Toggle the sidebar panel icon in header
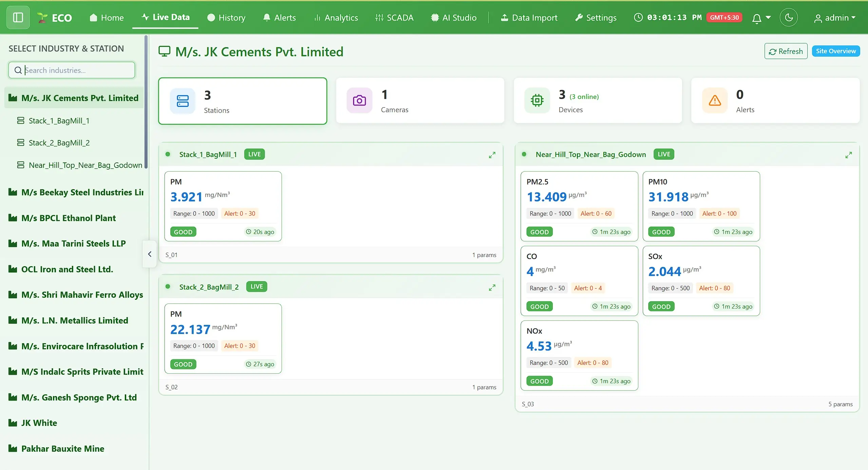The image size is (868, 470). pos(18,17)
